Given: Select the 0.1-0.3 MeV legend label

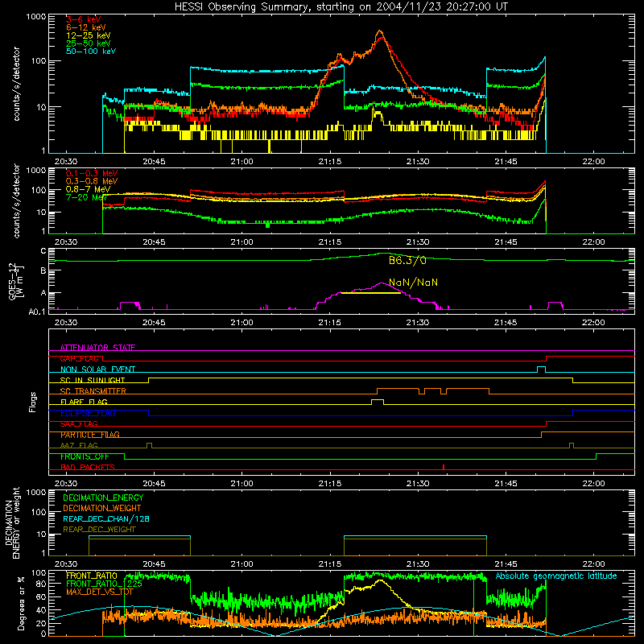Looking at the screenshot, I should [92, 173].
